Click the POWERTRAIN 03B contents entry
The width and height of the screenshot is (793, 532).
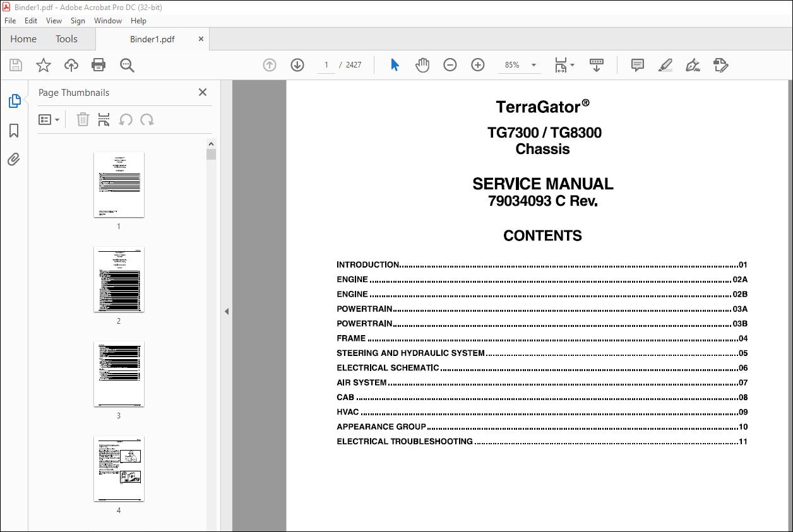(542, 324)
